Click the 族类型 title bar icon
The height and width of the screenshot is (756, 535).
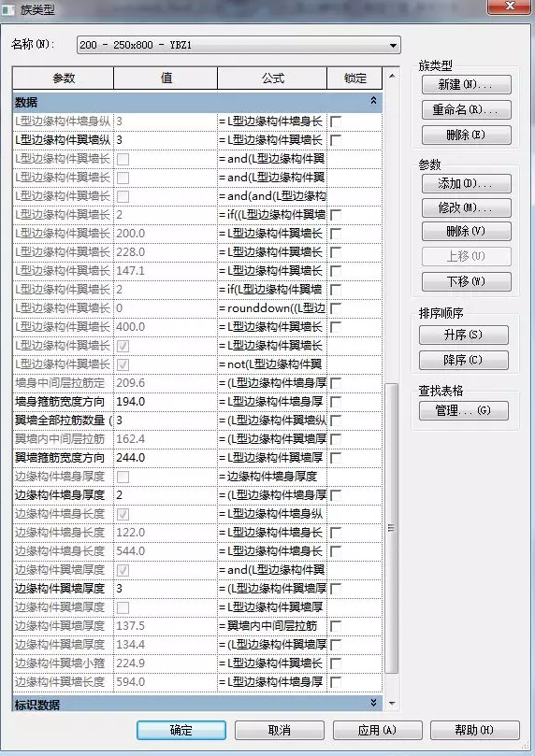pyautogui.click(x=8, y=9)
